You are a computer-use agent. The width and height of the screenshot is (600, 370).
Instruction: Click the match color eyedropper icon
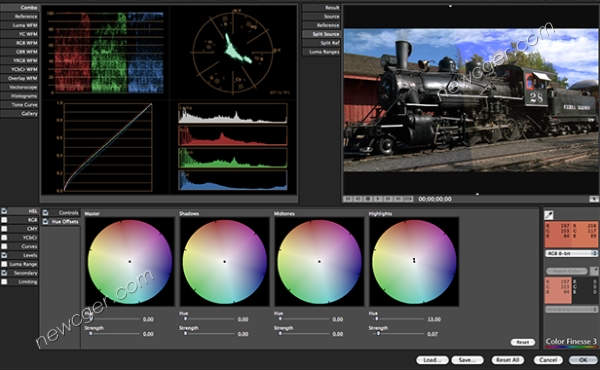pos(594,271)
